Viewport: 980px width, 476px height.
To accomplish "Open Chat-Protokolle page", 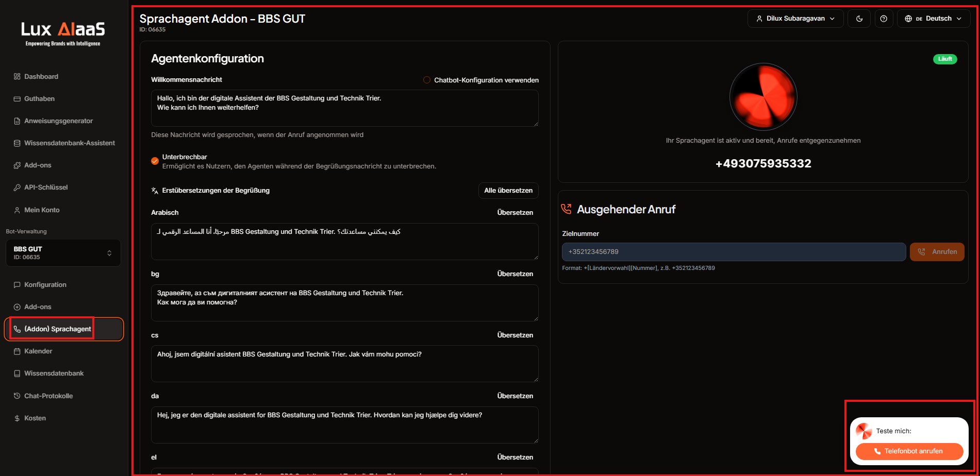I will pyautogui.click(x=48, y=396).
